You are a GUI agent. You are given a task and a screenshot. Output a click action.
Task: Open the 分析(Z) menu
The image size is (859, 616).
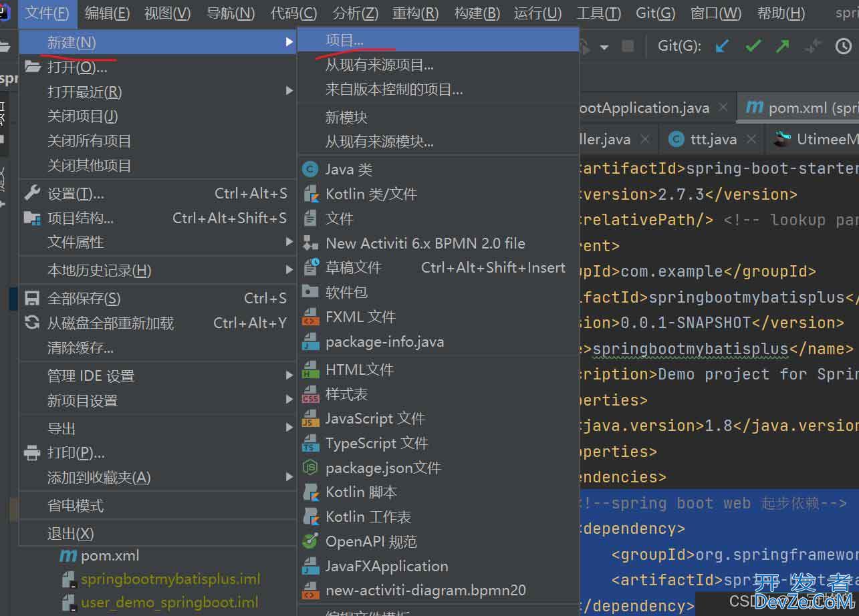coord(355,13)
